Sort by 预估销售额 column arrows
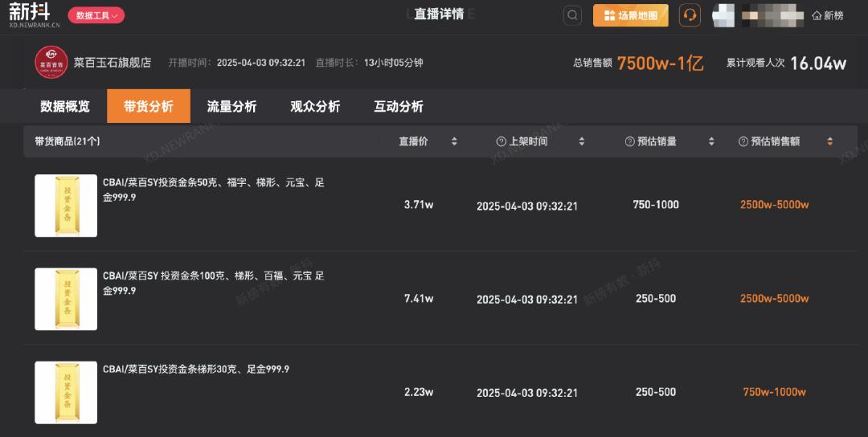The image size is (868, 437). 829,141
